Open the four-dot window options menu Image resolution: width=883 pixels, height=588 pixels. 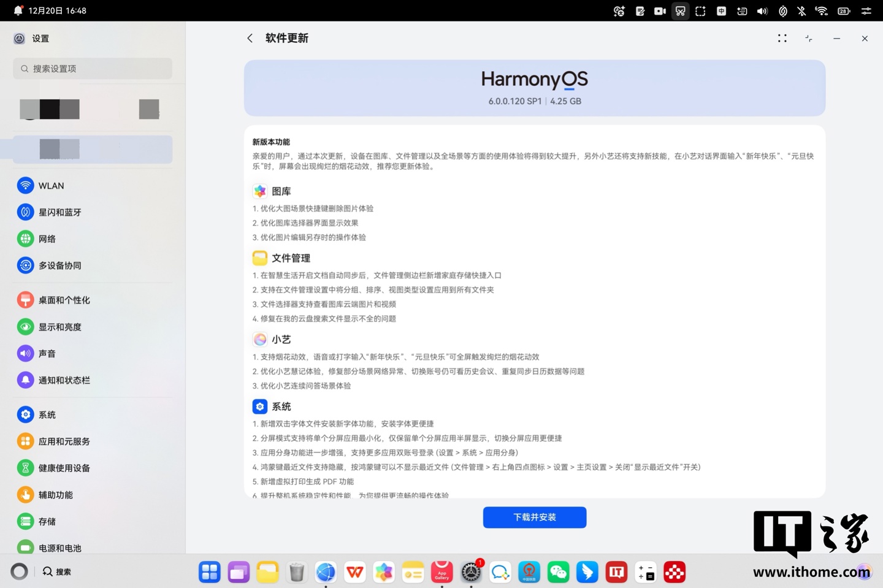pos(782,38)
